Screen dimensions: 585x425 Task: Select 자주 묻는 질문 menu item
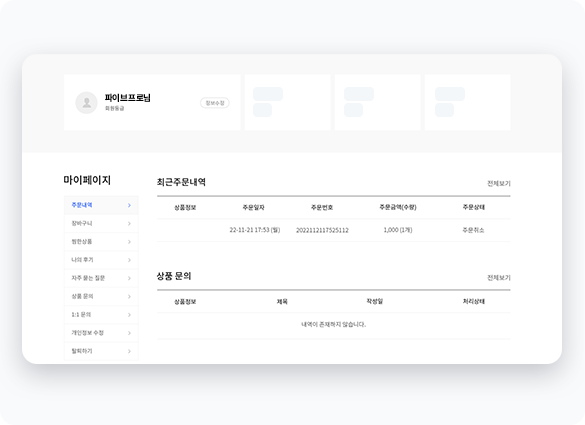101,278
